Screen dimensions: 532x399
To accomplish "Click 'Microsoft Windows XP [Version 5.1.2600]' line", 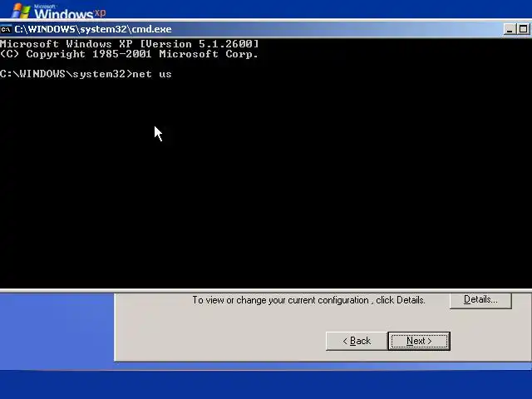I will point(130,44).
